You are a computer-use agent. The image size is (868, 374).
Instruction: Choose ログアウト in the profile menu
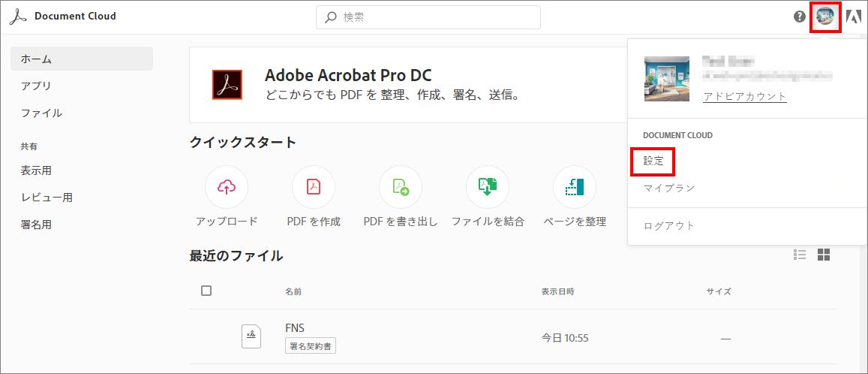click(668, 226)
